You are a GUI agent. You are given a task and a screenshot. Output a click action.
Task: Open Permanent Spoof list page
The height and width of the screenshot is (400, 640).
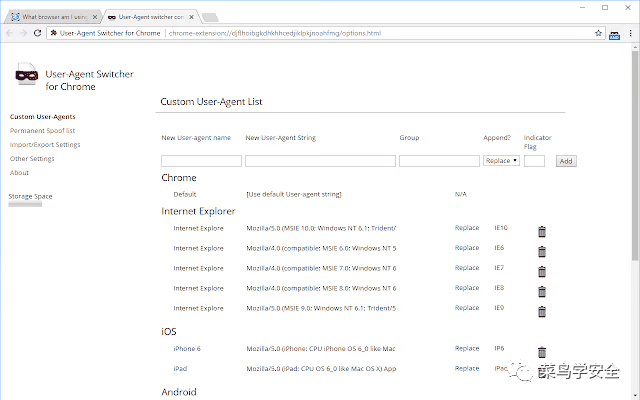pyautogui.click(x=42, y=131)
